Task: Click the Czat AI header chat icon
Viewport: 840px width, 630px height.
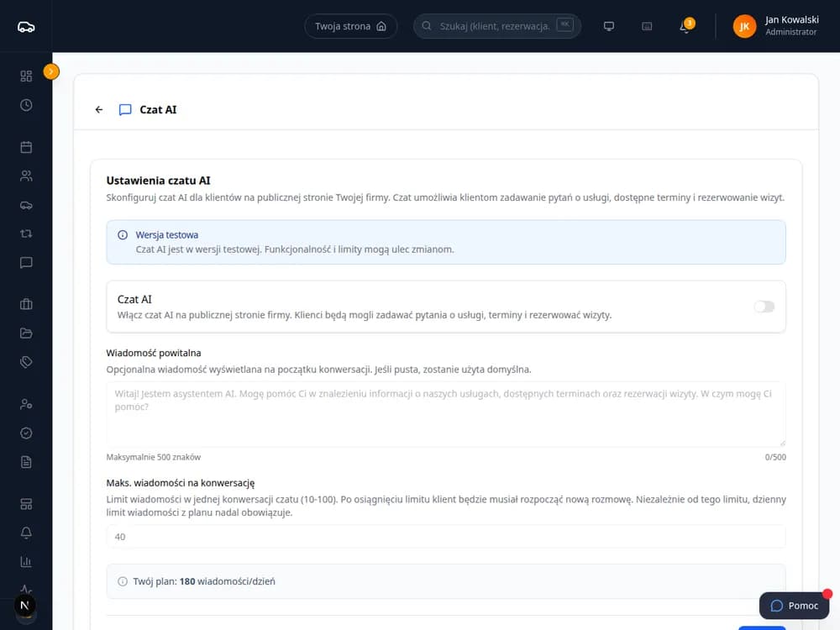Action: [x=125, y=110]
